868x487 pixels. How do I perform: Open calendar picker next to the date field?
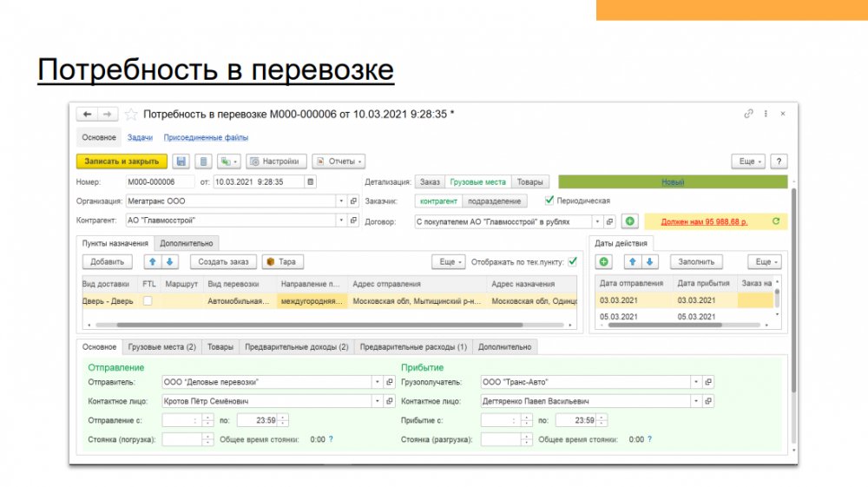(311, 182)
